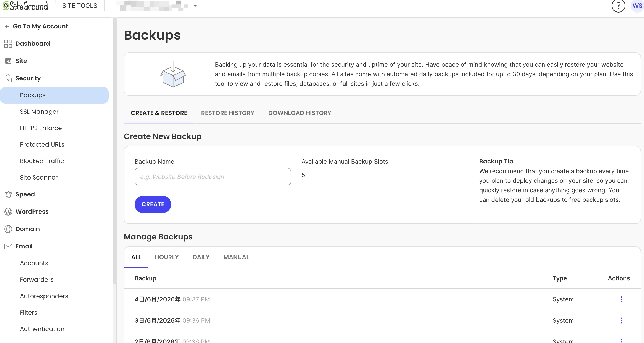Click the SiteGround logo
This screenshot has width=644, height=343.
click(25, 6)
